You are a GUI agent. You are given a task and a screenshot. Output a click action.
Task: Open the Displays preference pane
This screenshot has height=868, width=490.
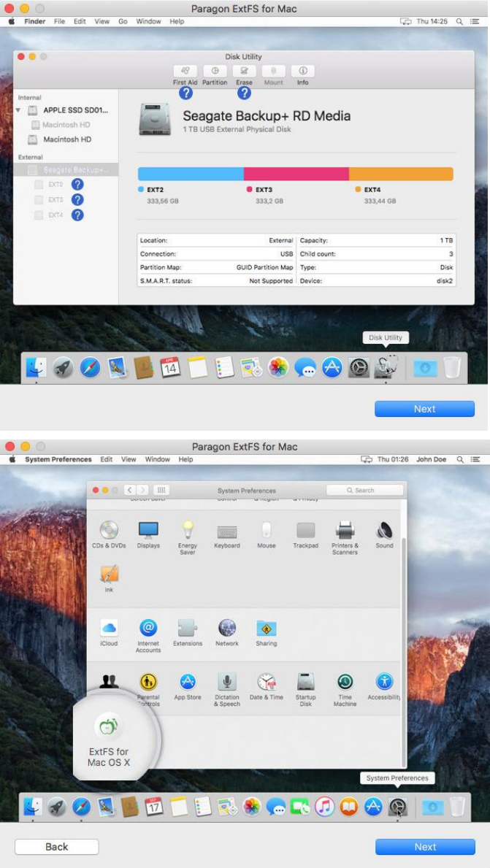coord(148,530)
